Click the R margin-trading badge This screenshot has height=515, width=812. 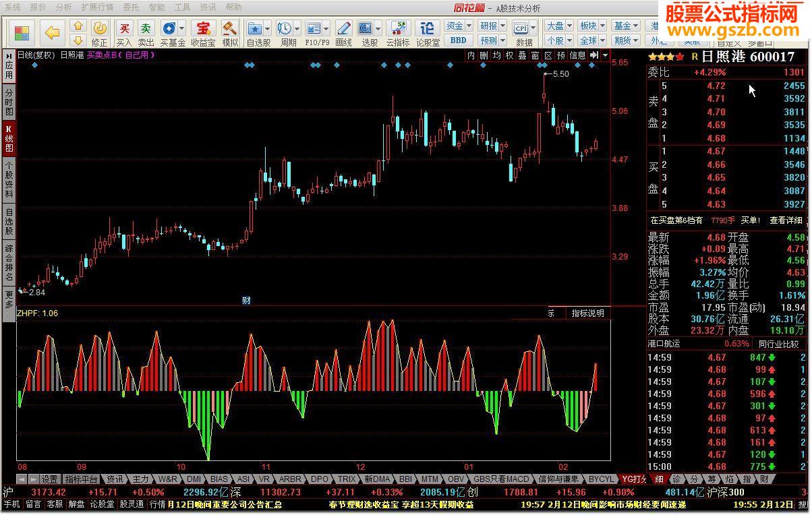tap(695, 57)
